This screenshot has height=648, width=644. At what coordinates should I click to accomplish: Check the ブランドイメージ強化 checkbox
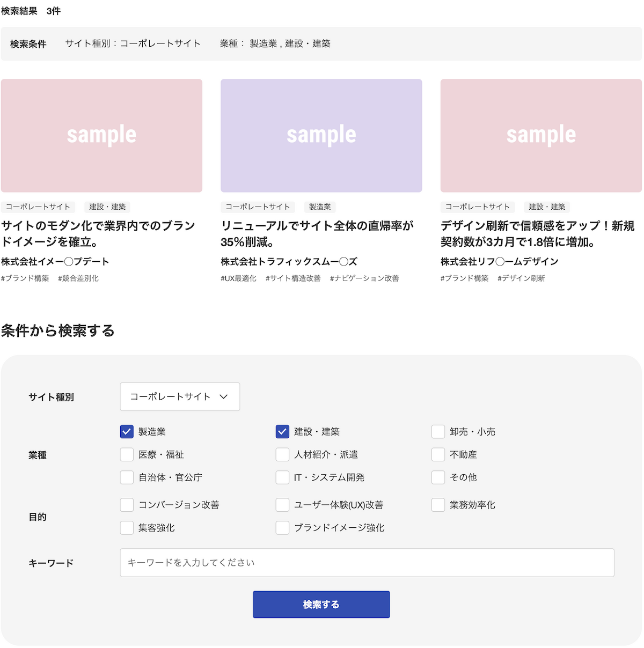[282, 528]
